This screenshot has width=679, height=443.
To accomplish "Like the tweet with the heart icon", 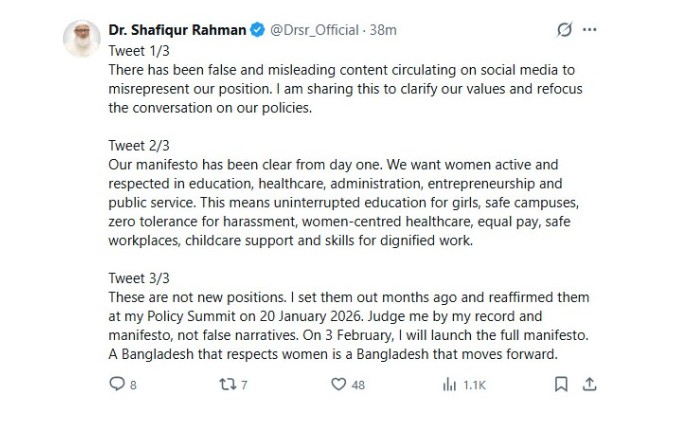I will coord(338,383).
